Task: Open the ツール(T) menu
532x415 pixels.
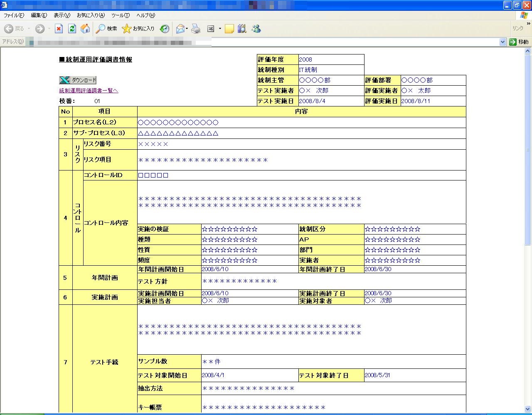Action: point(121,15)
